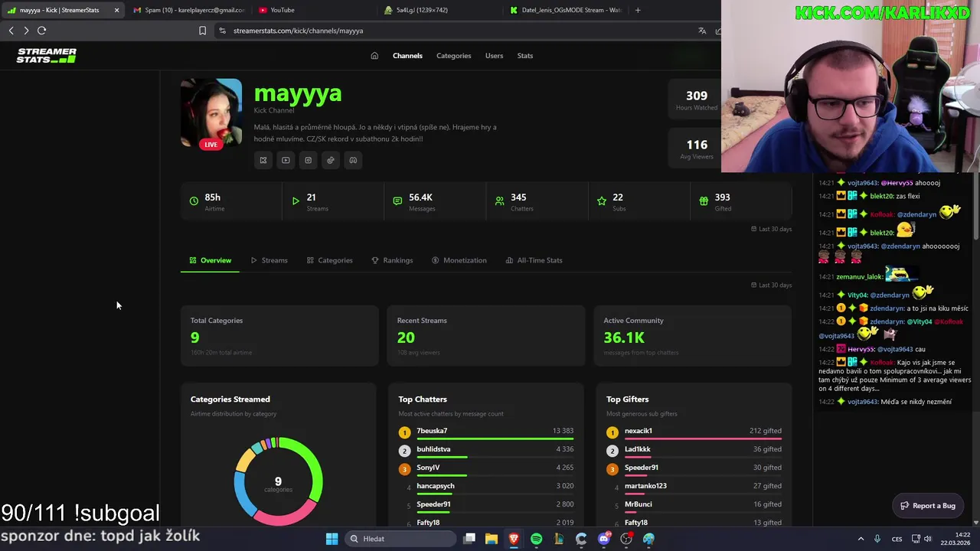Click the microphone tray icon
The height and width of the screenshot is (551, 980).
(877, 539)
